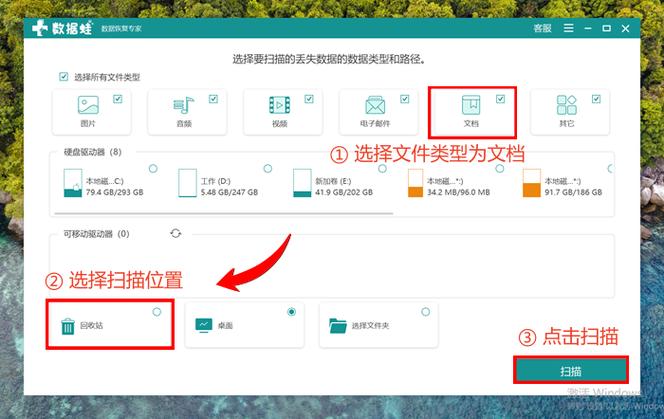This screenshot has height=419, width=664.
Task: Click the 数据蛙 logo
Action: [63, 28]
